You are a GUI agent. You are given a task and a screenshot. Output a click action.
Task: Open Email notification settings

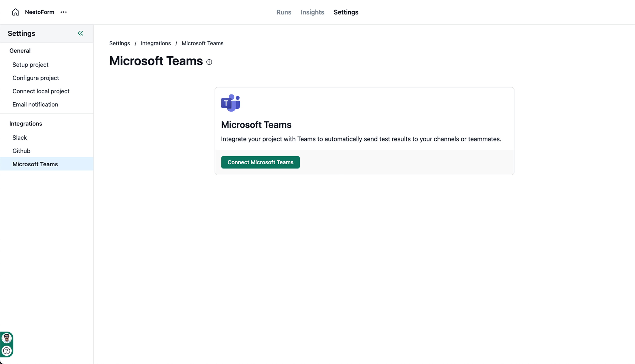pyautogui.click(x=35, y=104)
